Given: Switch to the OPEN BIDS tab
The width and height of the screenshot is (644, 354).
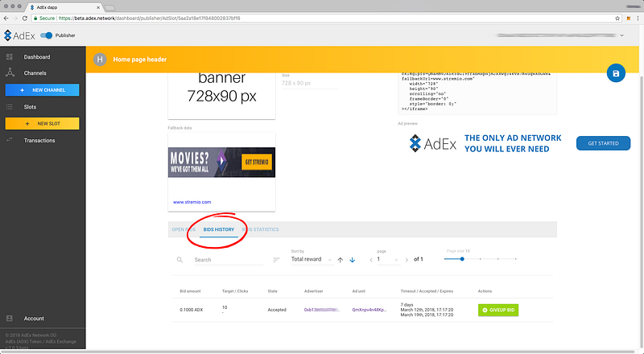Looking at the screenshot, I should point(184,229).
